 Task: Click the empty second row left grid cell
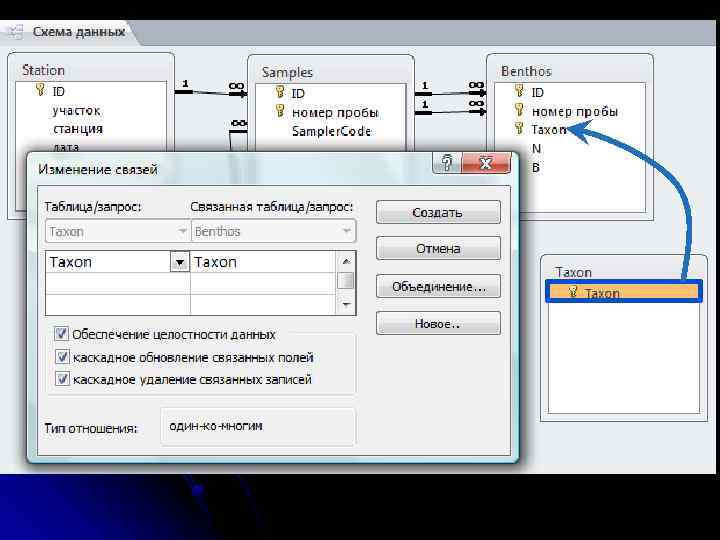118,284
